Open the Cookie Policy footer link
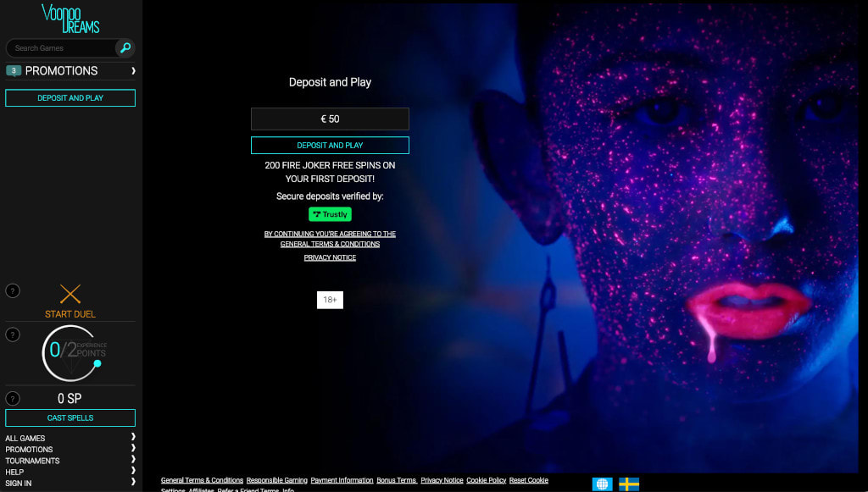 click(x=486, y=480)
